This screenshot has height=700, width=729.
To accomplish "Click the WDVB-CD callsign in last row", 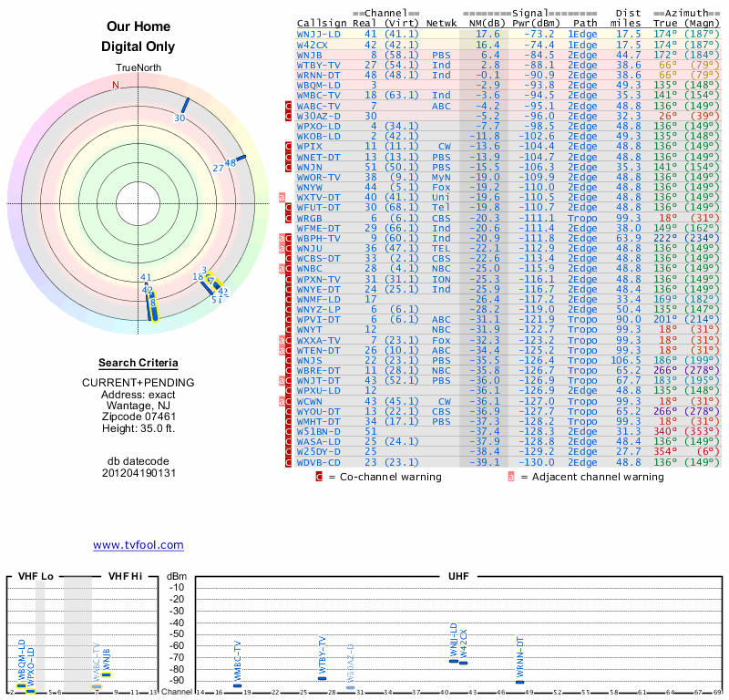I will [318, 461].
